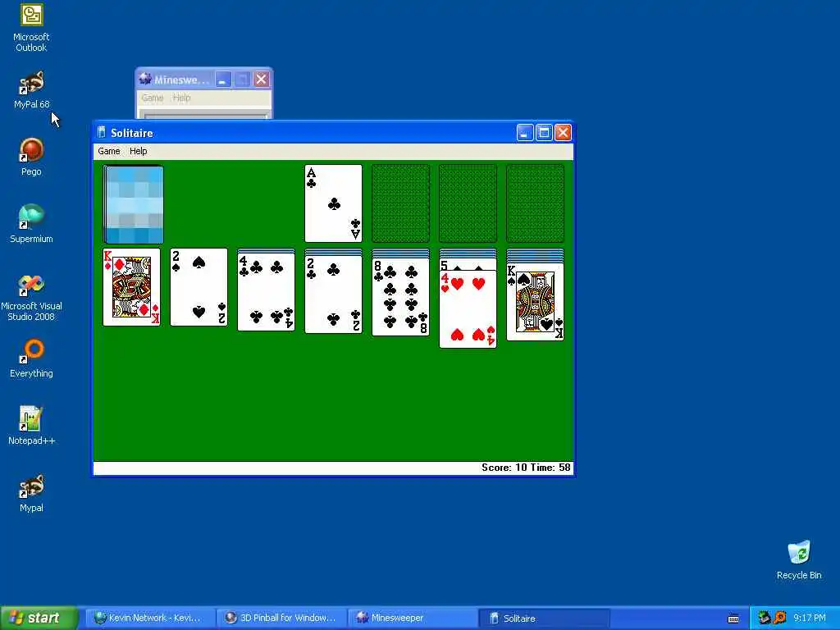Open the Help menu in Minesweeper window

(x=181, y=98)
